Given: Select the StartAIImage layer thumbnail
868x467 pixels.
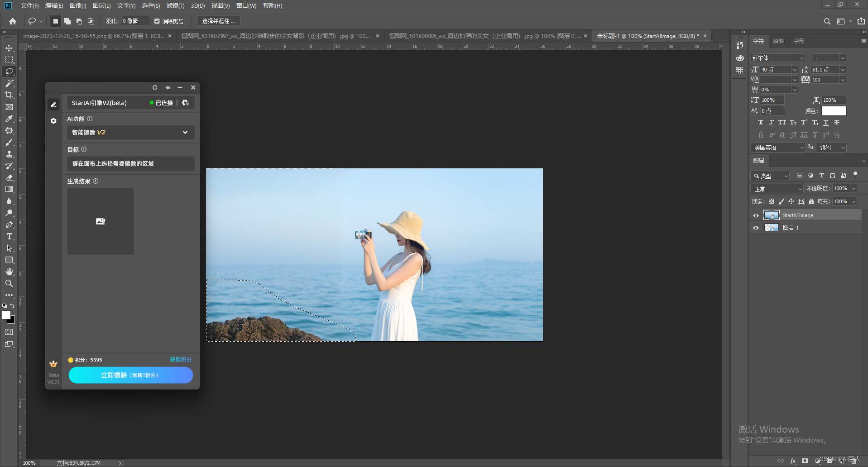Looking at the screenshot, I should point(772,215).
